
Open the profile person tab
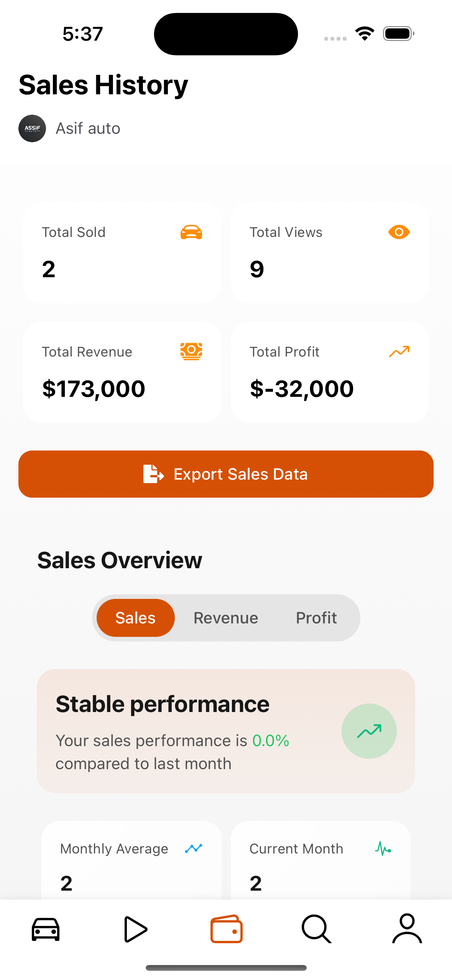coord(407,928)
